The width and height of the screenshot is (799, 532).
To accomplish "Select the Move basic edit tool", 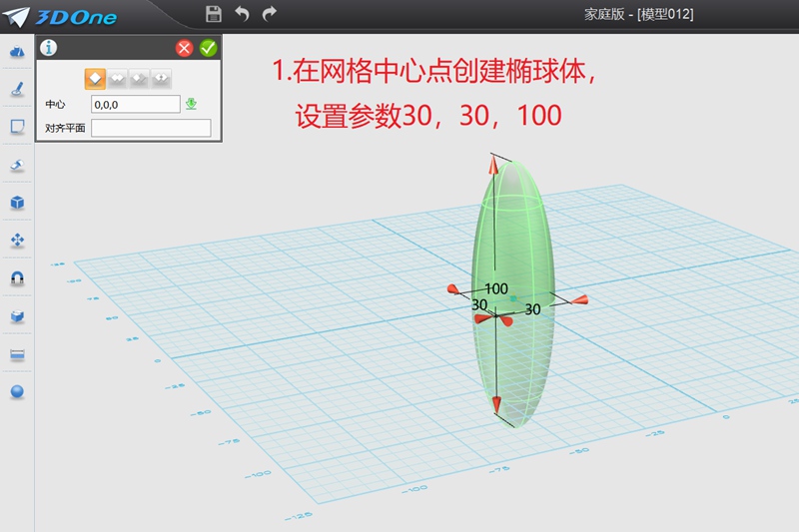I will pos(17,241).
